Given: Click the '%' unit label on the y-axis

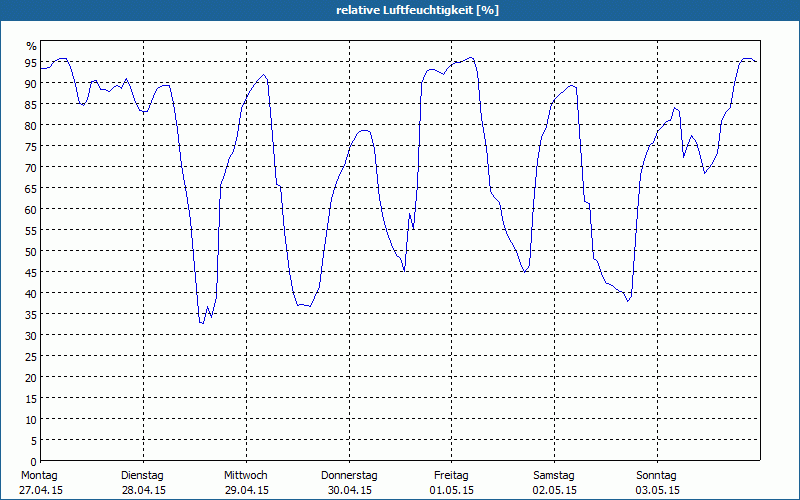Looking at the screenshot, I should [32, 46].
